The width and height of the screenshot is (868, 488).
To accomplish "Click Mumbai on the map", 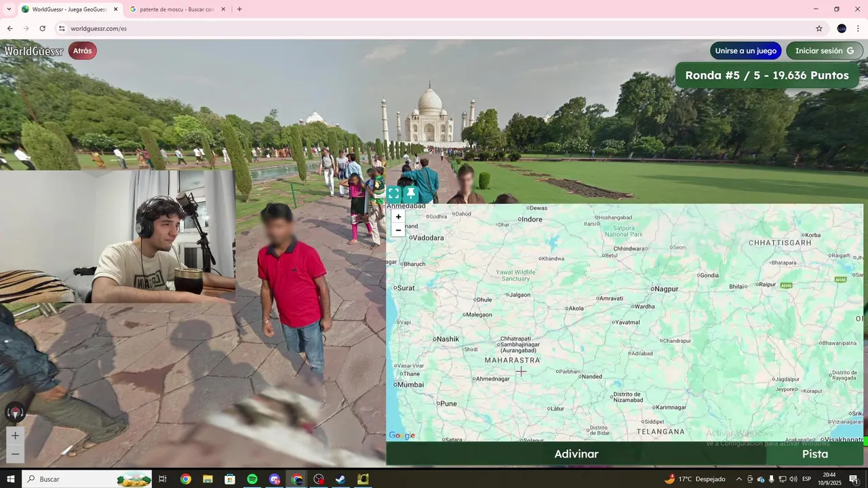I will (410, 385).
